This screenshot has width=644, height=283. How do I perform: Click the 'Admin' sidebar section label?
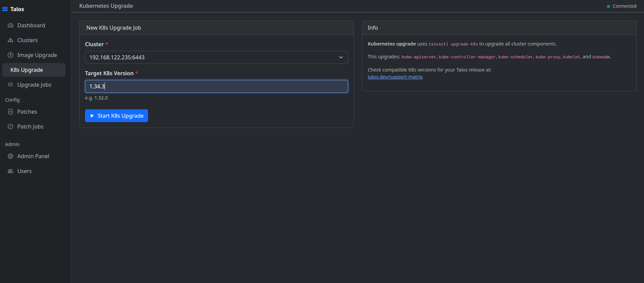point(12,144)
